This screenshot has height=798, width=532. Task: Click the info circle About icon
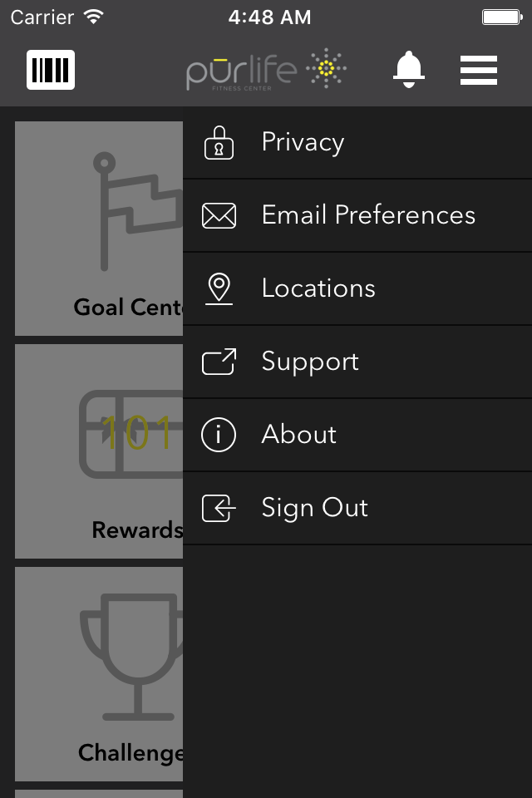pyautogui.click(x=219, y=435)
